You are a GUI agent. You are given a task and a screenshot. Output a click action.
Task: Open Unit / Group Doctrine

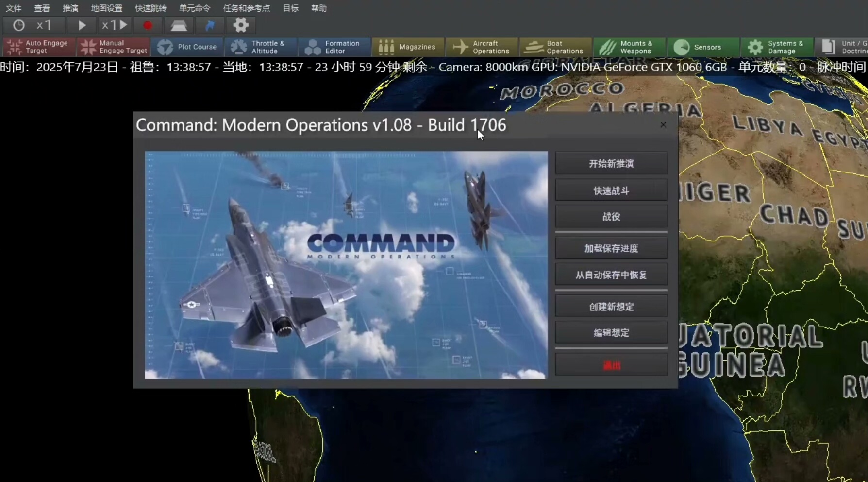(842, 47)
